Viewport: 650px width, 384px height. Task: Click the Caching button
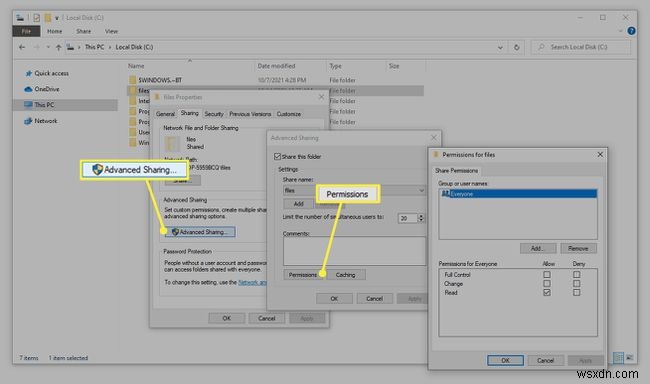[345, 275]
